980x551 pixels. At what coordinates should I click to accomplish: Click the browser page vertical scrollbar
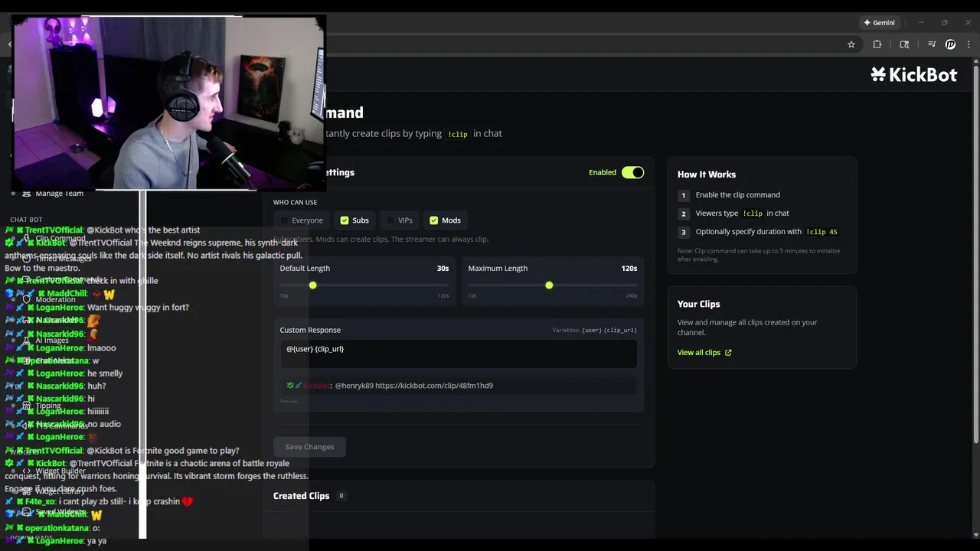(975, 253)
